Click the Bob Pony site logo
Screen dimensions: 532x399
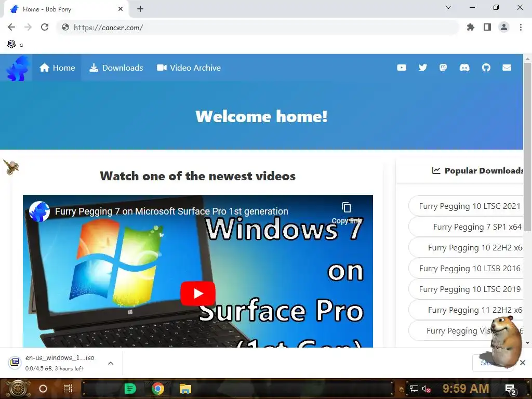pos(17,68)
